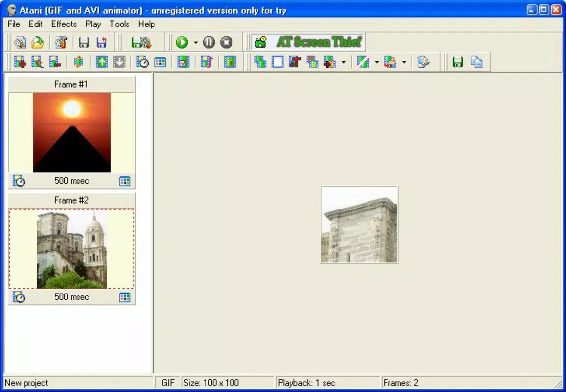This screenshot has height=392, width=566.
Task: Open the Help menu
Action: pos(147,24)
